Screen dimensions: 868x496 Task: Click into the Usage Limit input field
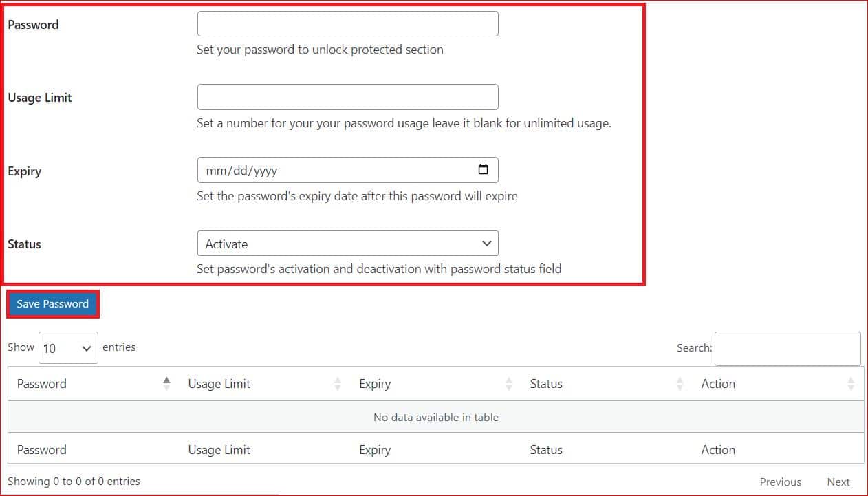coord(347,96)
